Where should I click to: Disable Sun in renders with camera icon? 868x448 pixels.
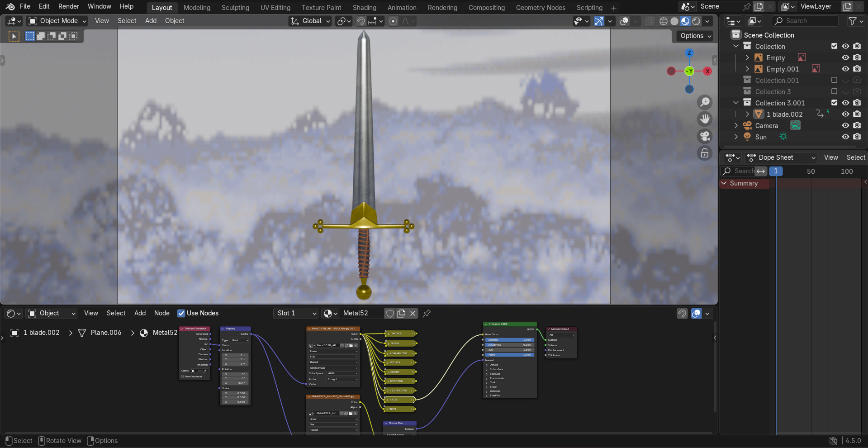(x=857, y=137)
